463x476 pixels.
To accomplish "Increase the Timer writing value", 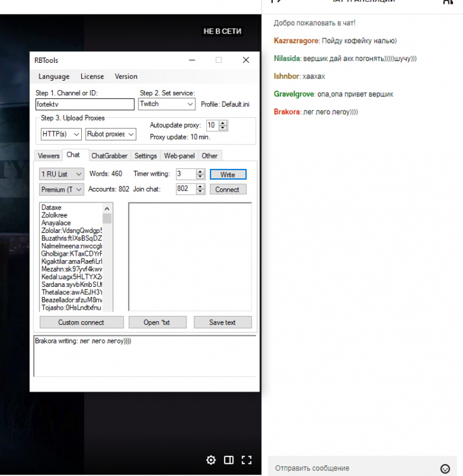I will coord(200,171).
